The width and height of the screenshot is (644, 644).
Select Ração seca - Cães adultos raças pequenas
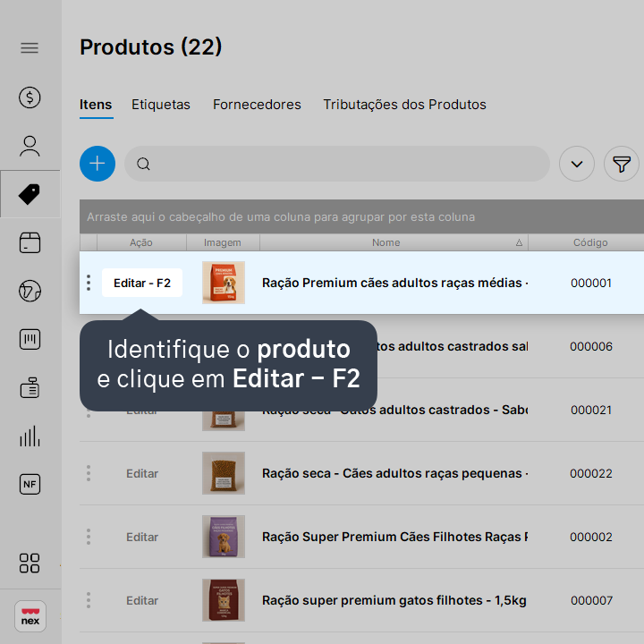394,473
